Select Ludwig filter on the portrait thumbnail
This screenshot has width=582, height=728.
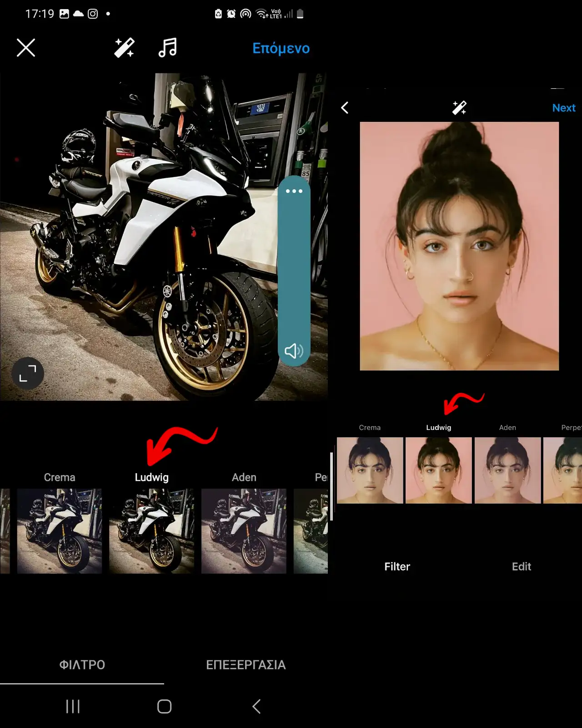(x=438, y=470)
